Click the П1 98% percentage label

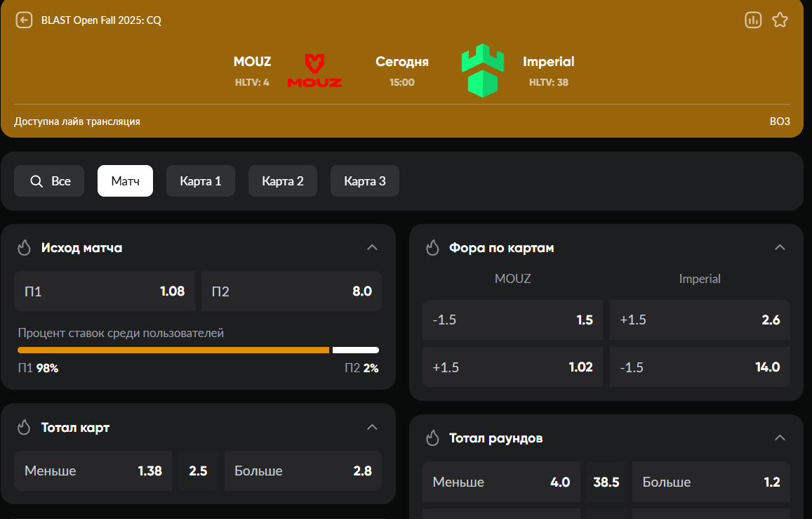(39, 368)
